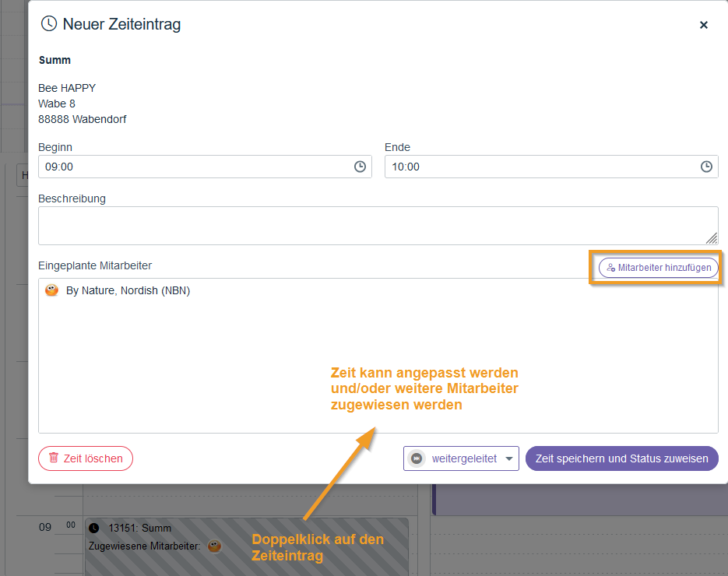Screen dimensions: 728x576
Task: Click the avatar icon of By Nature, Nordish
Action: pos(52,290)
